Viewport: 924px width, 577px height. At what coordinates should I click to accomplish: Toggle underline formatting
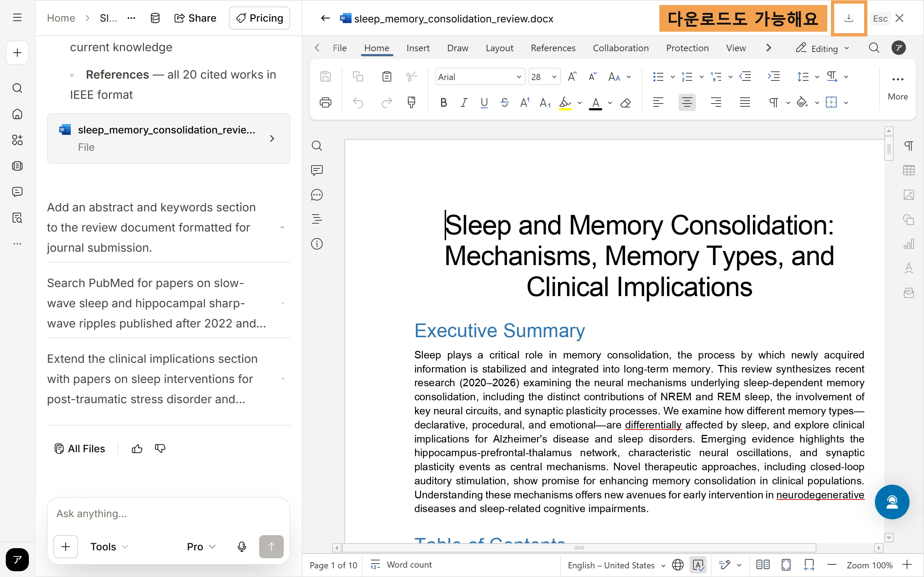(484, 103)
